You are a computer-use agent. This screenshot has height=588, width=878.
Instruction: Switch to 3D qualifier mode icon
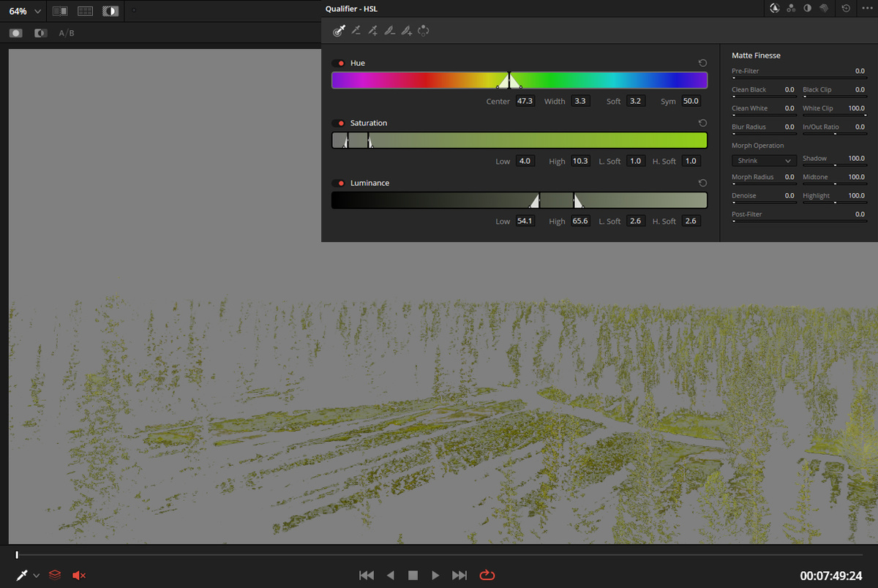(824, 8)
